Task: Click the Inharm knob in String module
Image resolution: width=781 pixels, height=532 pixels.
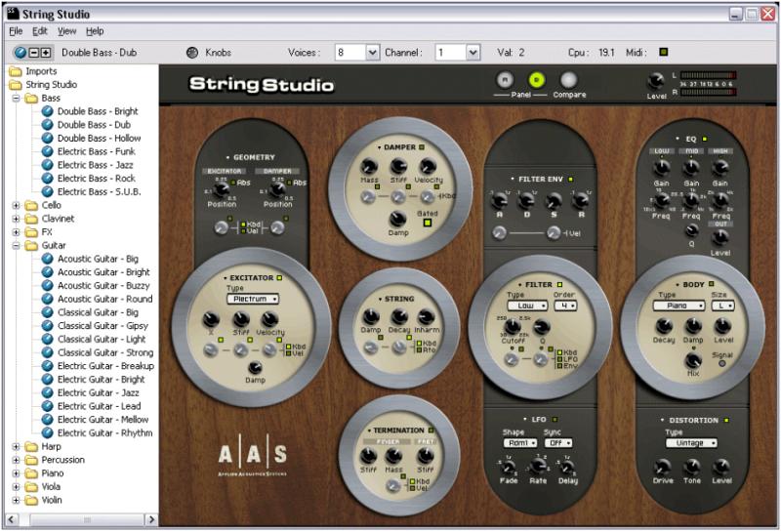Action: pyautogui.click(x=427, y=317)
